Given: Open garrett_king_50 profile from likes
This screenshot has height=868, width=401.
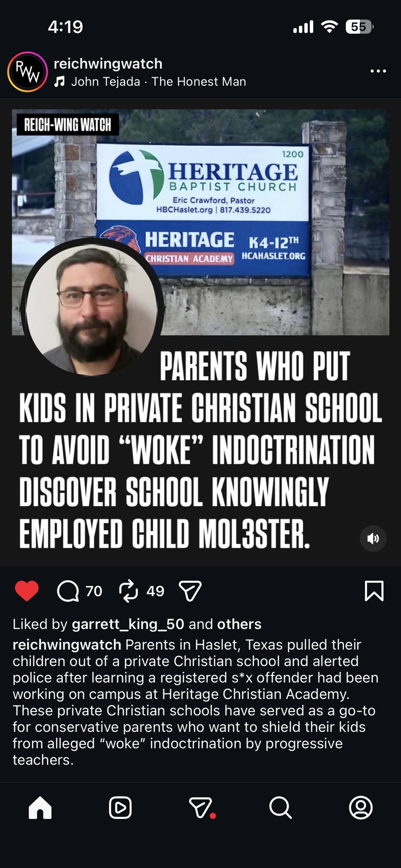Looking at the screenshot, I should coord(128,624).
